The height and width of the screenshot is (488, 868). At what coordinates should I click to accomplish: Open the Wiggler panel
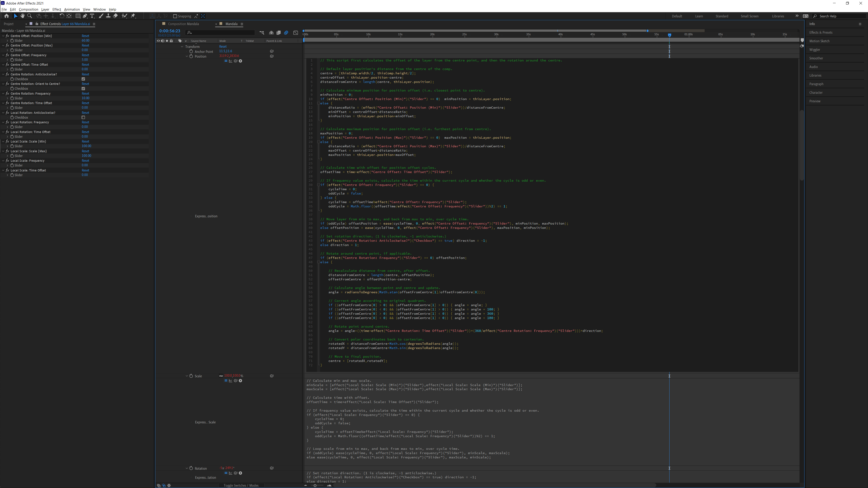(814, 49)
